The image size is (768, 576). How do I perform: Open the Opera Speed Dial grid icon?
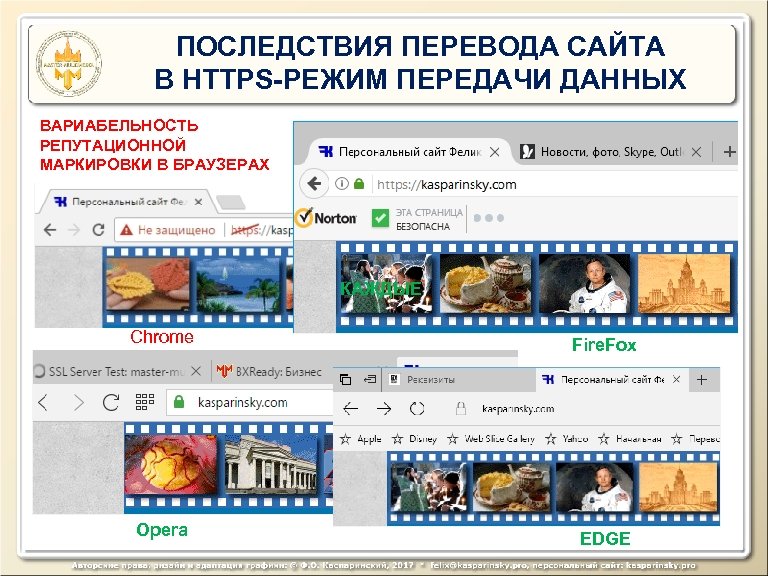tap(145, 402)
